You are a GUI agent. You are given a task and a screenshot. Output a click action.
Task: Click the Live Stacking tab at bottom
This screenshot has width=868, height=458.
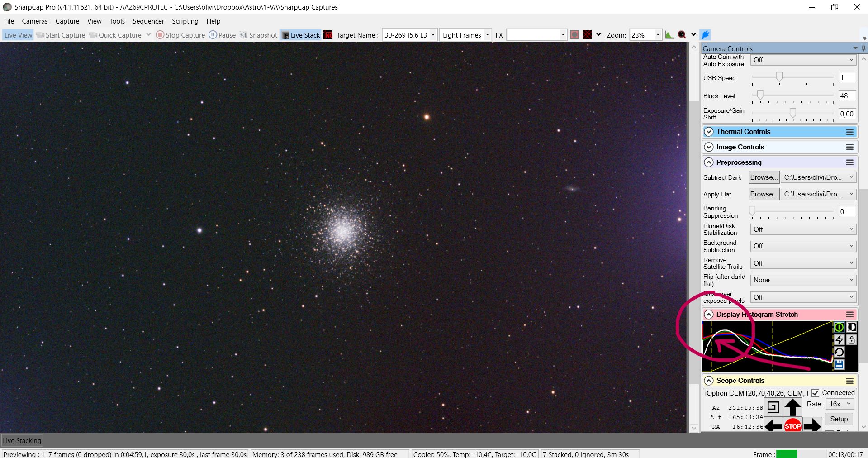point(22,440)
